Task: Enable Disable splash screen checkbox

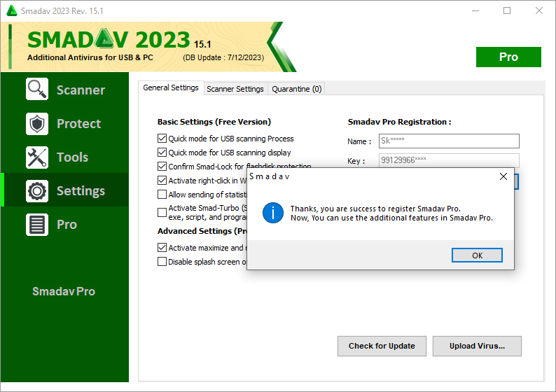Action: tap(162, 262)
